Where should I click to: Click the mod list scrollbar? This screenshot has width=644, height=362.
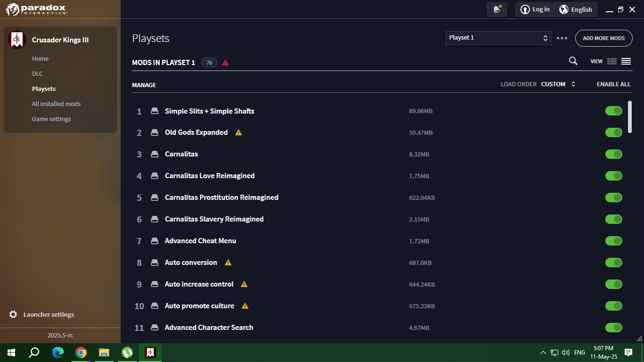pos(630,117)
